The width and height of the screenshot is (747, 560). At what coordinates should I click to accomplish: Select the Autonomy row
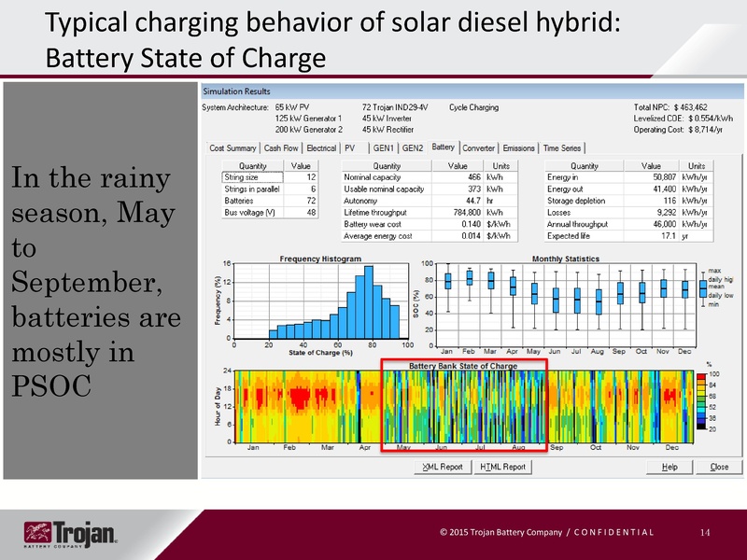click(x=430, y=201)
